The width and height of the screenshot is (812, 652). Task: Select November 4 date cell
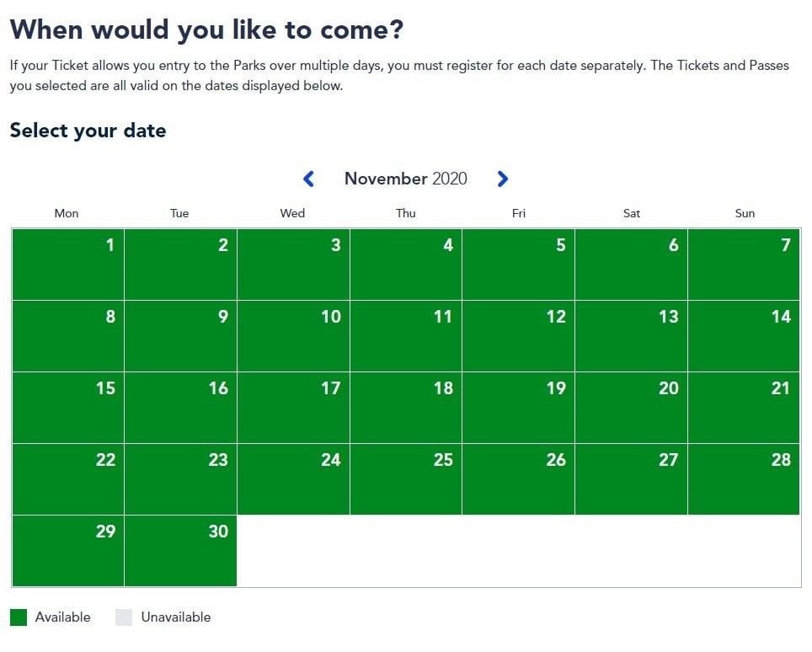tap(406, 265)
